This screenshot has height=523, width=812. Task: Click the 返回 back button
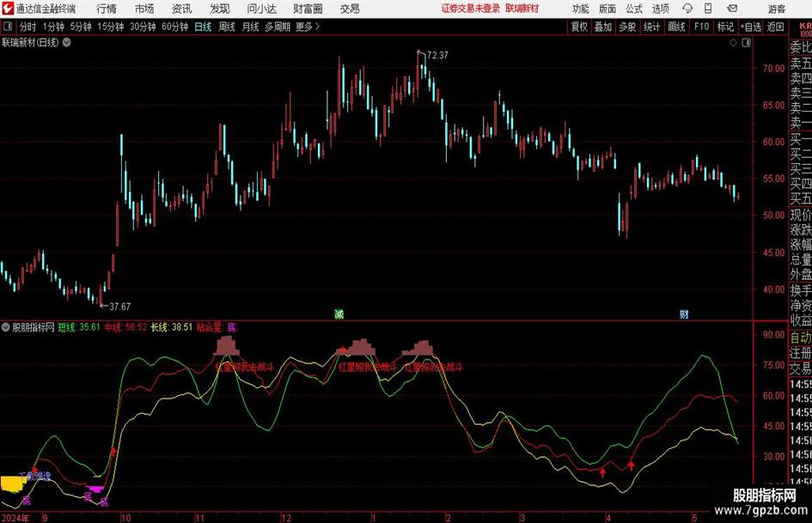(775, 27)
